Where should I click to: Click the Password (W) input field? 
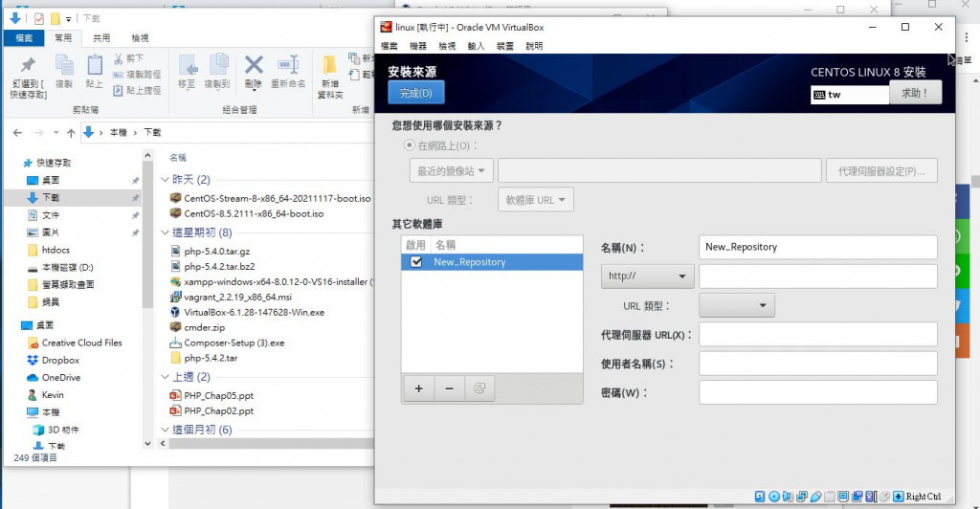pos(818,392)
